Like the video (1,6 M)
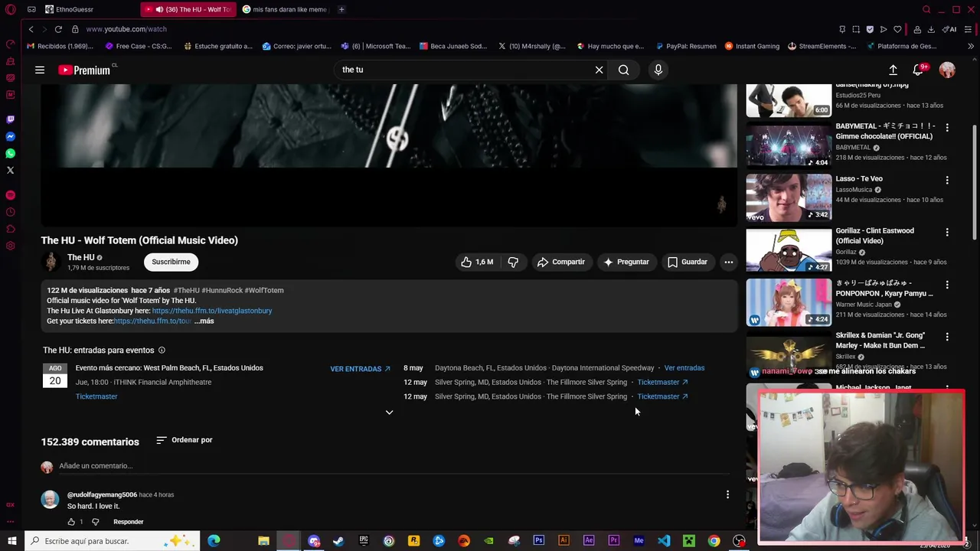The height and width of the screenshot is (551, 980). click(x=477, y=262)
